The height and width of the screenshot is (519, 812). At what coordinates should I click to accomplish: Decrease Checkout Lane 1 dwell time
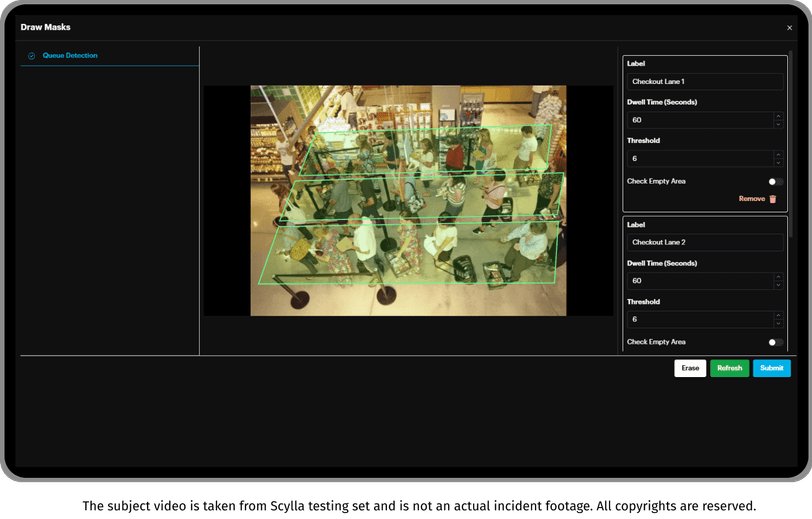click(778, 124)
